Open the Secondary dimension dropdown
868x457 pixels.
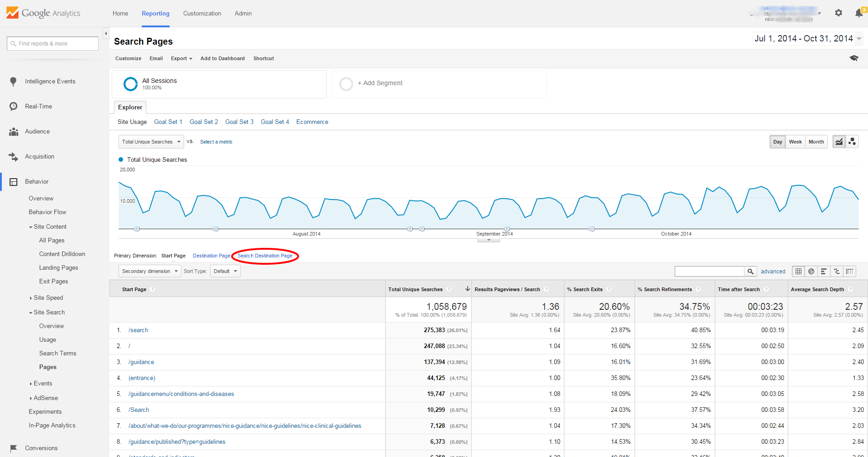(150, 272)
